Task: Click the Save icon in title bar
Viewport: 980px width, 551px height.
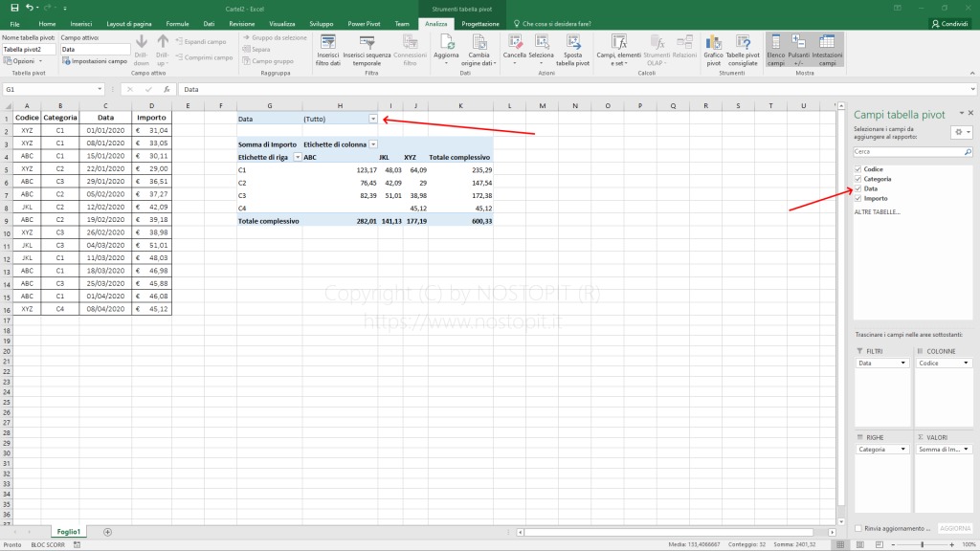Action: click(x=14, y=8)
